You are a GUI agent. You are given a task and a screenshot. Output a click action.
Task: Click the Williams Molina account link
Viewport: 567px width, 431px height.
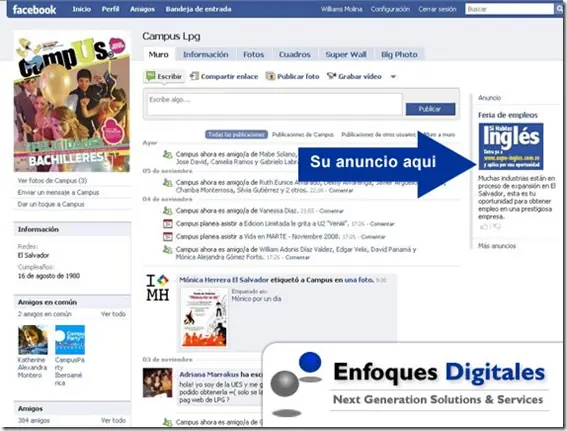tap(341, 9)
